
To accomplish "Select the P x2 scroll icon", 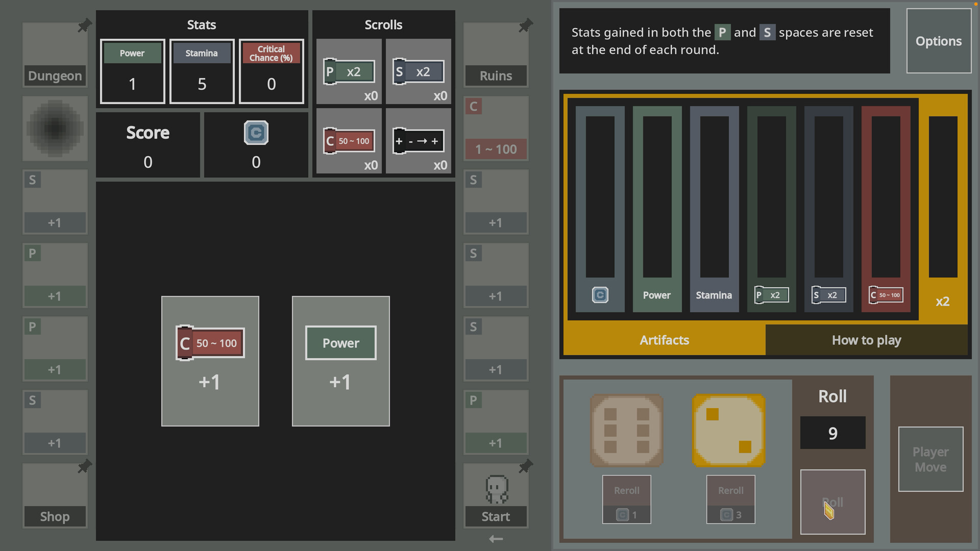I will 349,71.
